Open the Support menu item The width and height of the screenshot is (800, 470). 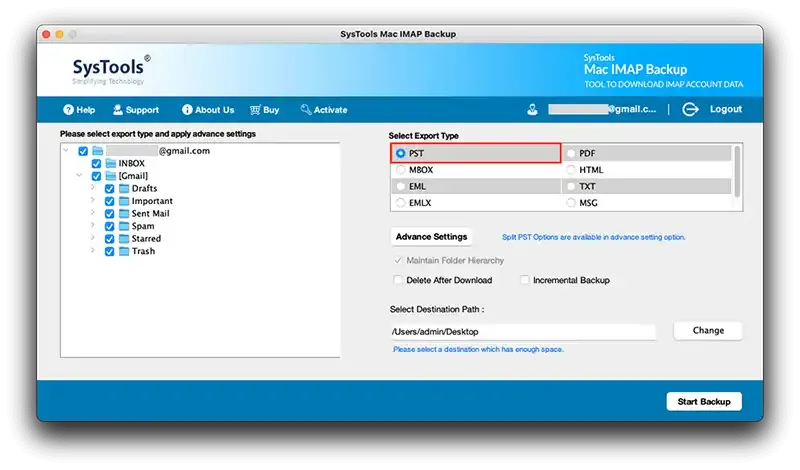[x=136, y=110]
